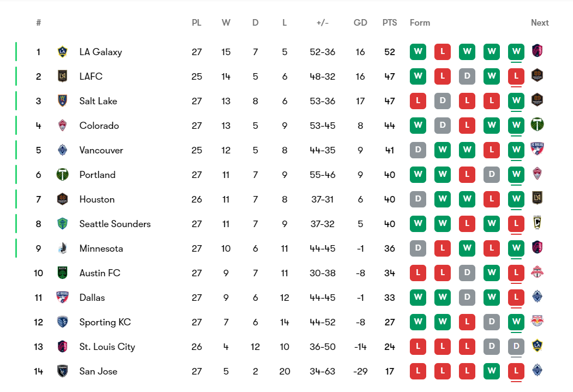Click the Portland Timbers crest in row six
This screenshot has width=573, height=392.
point(62,175)
